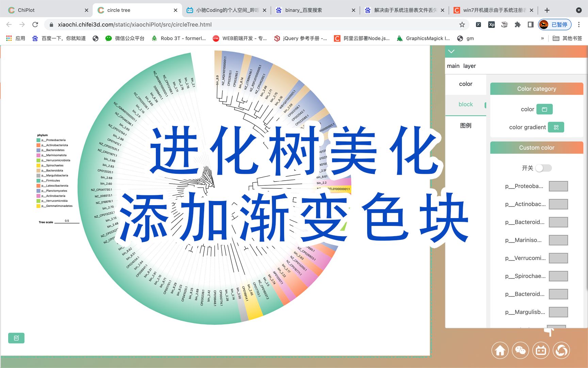Toggle the Custom color switch (开关)
Image resolution: width=588 pixels, height=368 pixels.
click(x=543, y=168)
